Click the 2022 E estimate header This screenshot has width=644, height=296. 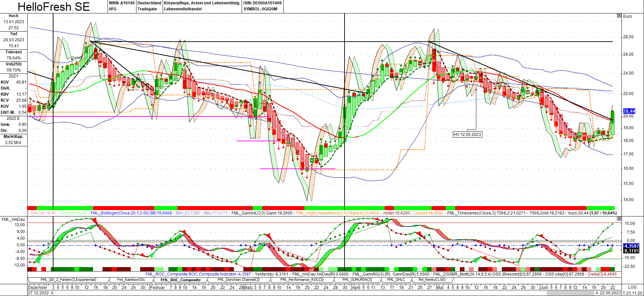pyautogui.click(x=13, y=118)
